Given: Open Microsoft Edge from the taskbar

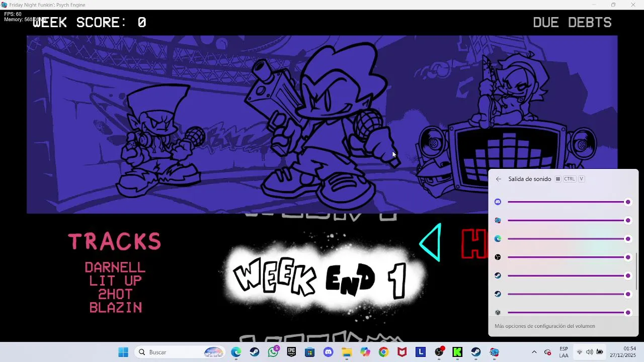Looking at the screenshot, I should click(236, 352).
